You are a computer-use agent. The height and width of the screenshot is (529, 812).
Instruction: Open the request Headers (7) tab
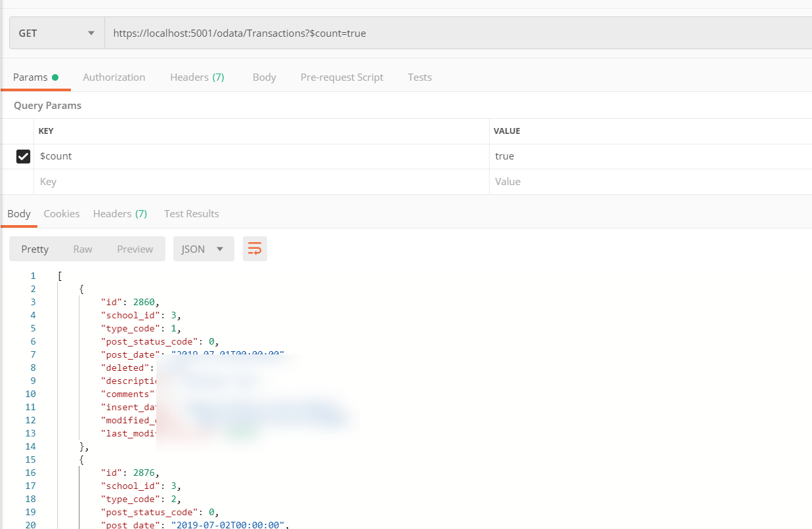[197, 77]
